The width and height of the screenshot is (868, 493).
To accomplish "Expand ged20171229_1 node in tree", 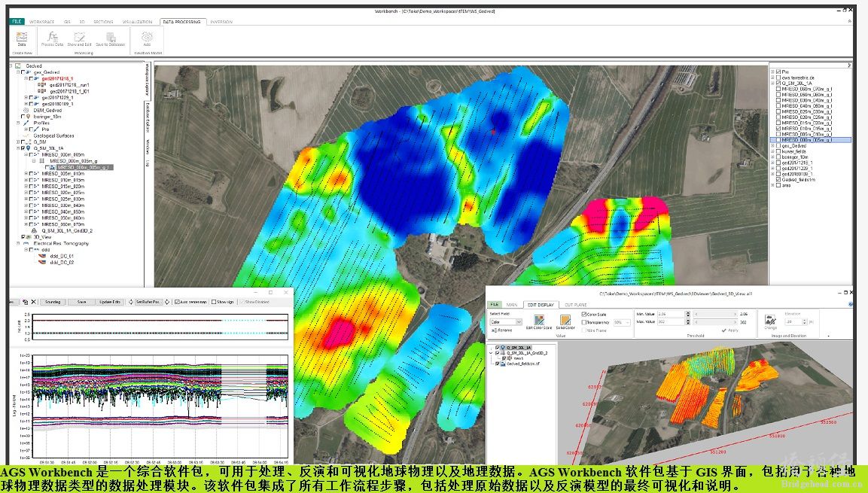I will coord(26,97).
